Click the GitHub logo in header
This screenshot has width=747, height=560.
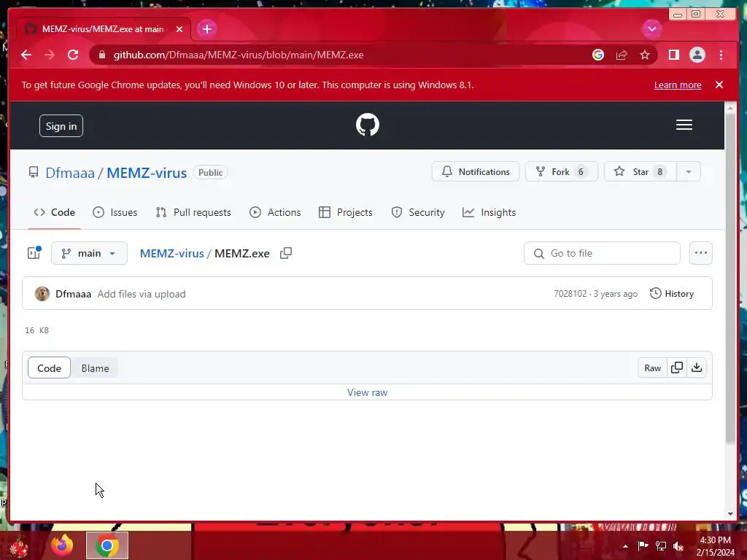tap(368, 125)
